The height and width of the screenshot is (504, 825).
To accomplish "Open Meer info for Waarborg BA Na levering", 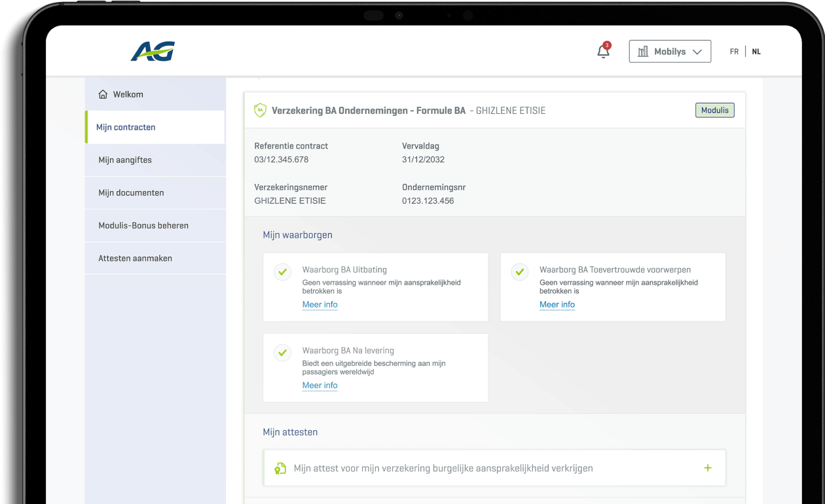I will point(320,386).
